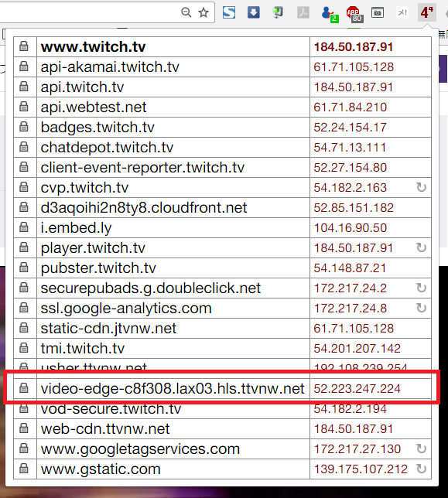Click IP address 54.201.207.142

[357, 349]
